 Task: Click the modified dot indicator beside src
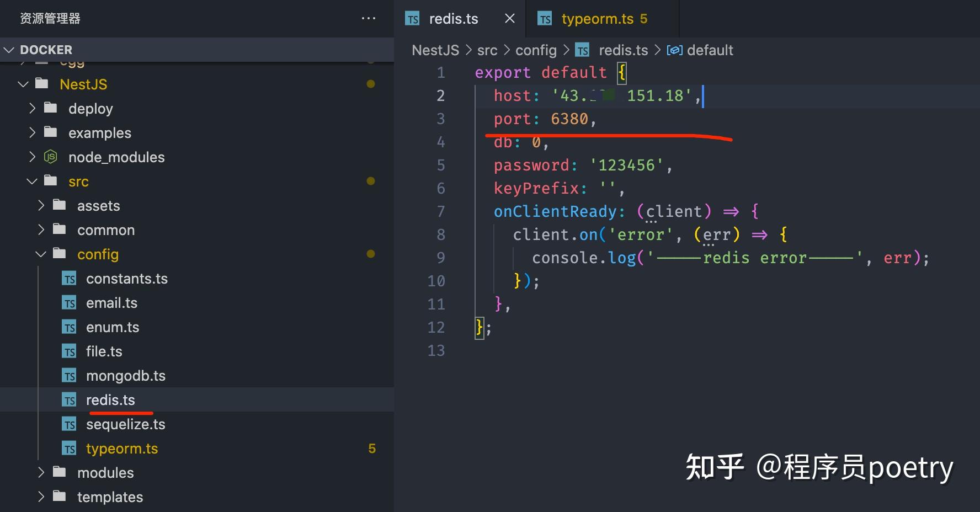click(371, 181)
